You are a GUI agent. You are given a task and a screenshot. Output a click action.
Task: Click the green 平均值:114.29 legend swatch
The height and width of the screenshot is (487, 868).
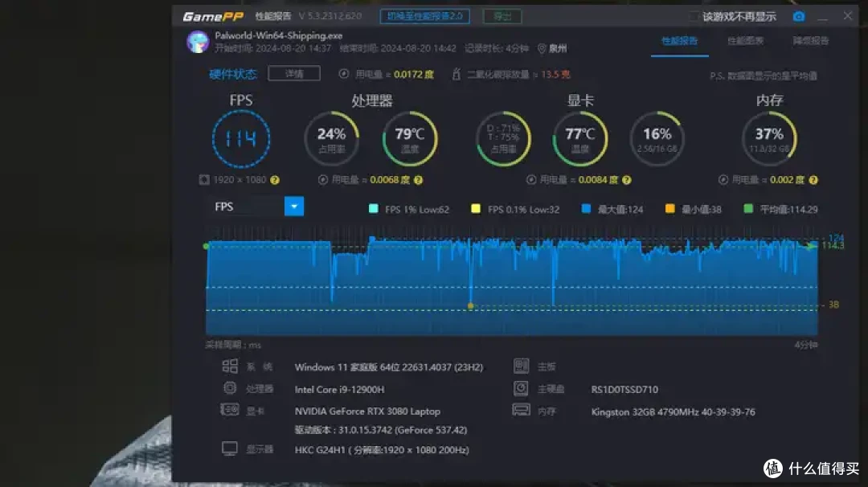748,209
